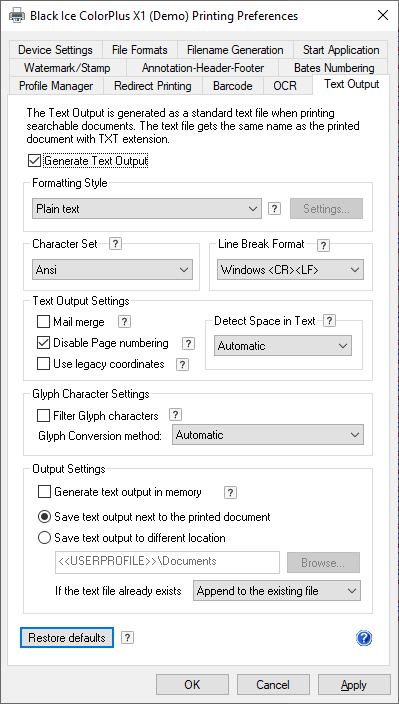The image size is (399, 704).
Task: Switch to the OCR tab
Action: [285, 86]
